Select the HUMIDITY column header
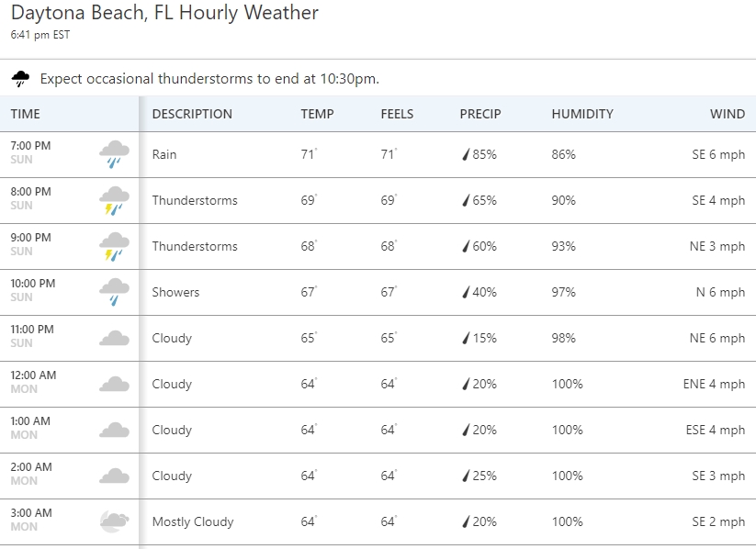Screen dimensions: 756x549 pyautogui.click(x=582, y=114)
